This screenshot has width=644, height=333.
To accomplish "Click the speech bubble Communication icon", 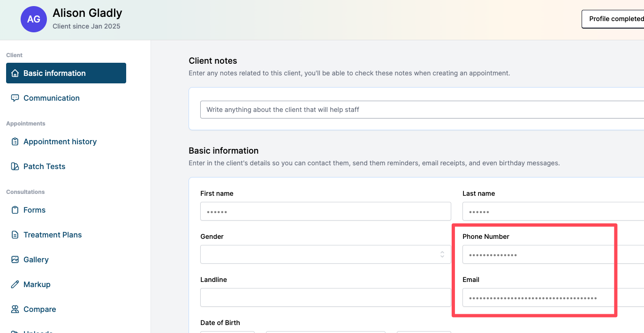I will (x=15, y=98).
